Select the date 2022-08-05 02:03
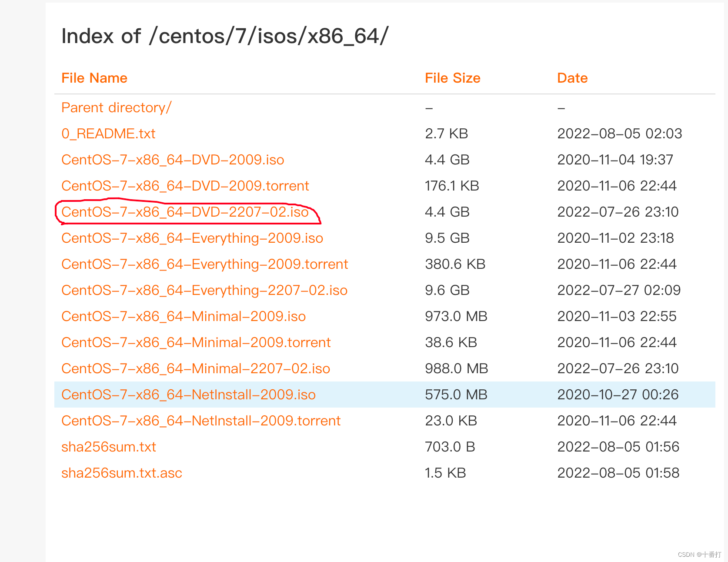The height and width of the screenshot is (562, 728). tap(620, 134)
